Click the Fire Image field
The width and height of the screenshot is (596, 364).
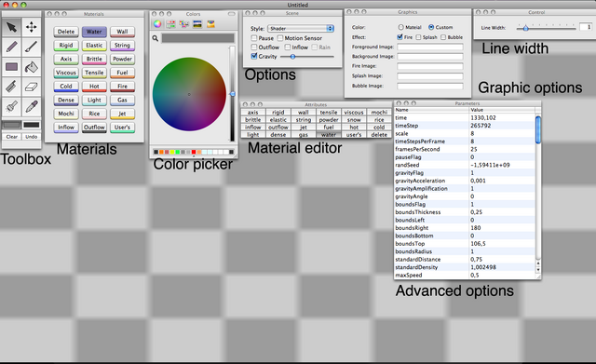[x=430, y=66]
